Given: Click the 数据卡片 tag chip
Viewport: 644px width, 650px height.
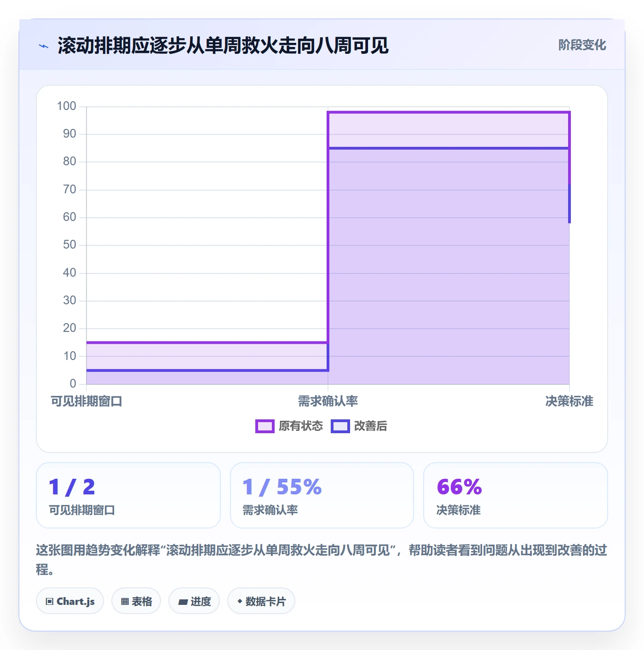Looking at the screenshot, I should [x=261, y=601].
